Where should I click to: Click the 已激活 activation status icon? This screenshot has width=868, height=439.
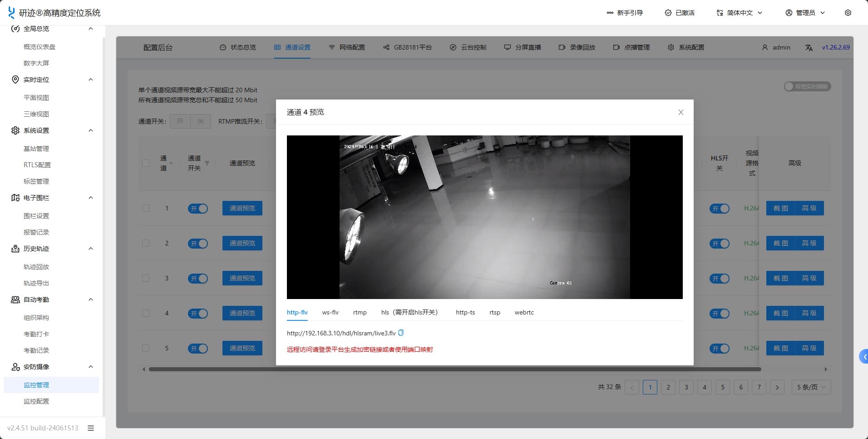668,13
